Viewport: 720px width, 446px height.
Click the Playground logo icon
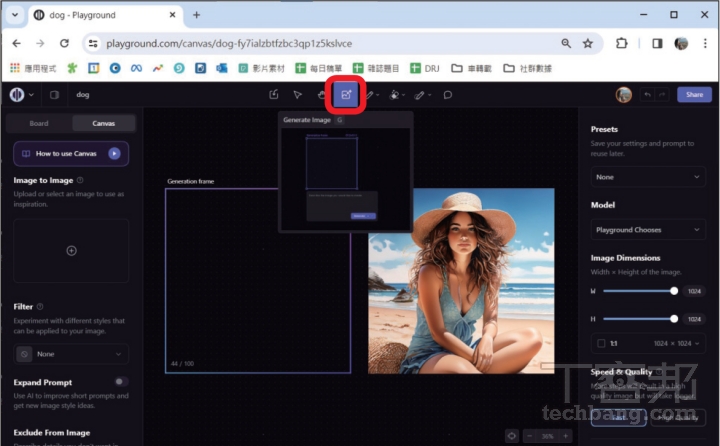pyautogui.click(x=17, y=95)
